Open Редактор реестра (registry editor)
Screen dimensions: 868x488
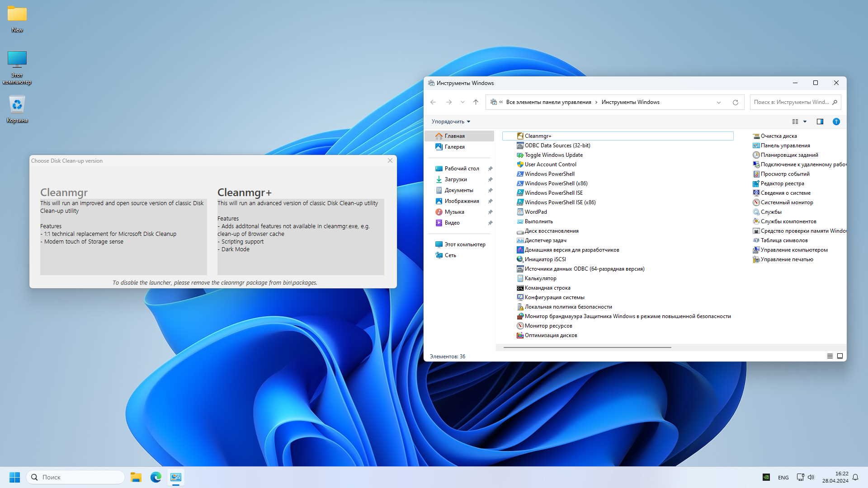pos(782,183)
